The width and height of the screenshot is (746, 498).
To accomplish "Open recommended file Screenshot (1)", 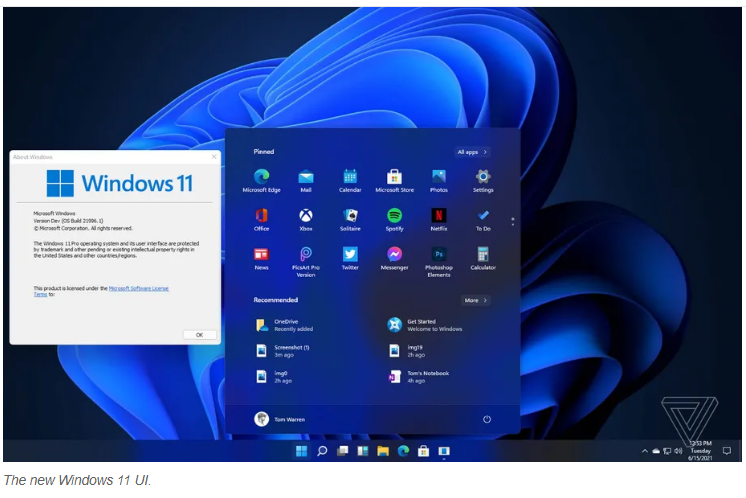I will point(283,351).
